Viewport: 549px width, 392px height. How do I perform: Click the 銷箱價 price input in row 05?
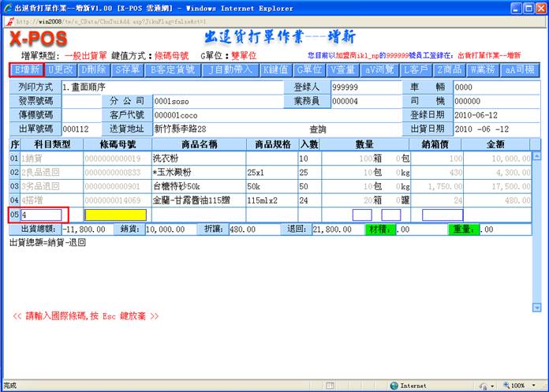442,215
